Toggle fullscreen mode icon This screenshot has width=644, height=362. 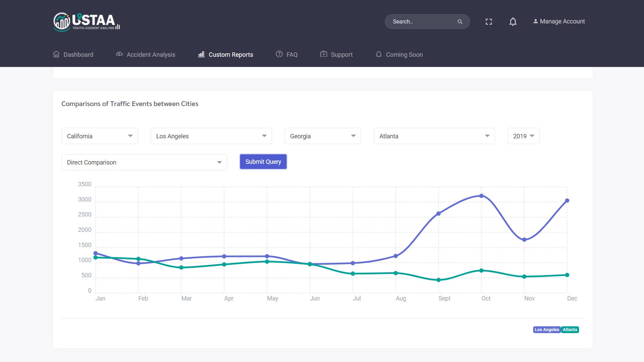point(489,22)
